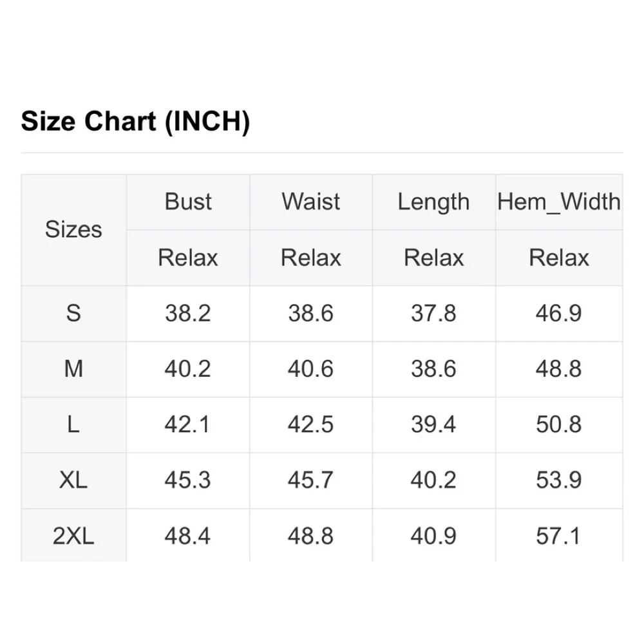Select the bust value 45.3 for XL
This screenshot has height=644, width=644.
[x=188, y=480]
